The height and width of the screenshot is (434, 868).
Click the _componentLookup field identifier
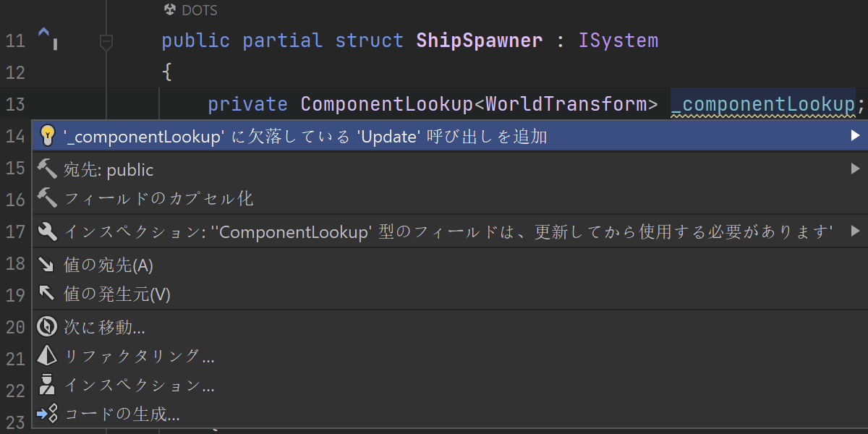tap(762, 105)
